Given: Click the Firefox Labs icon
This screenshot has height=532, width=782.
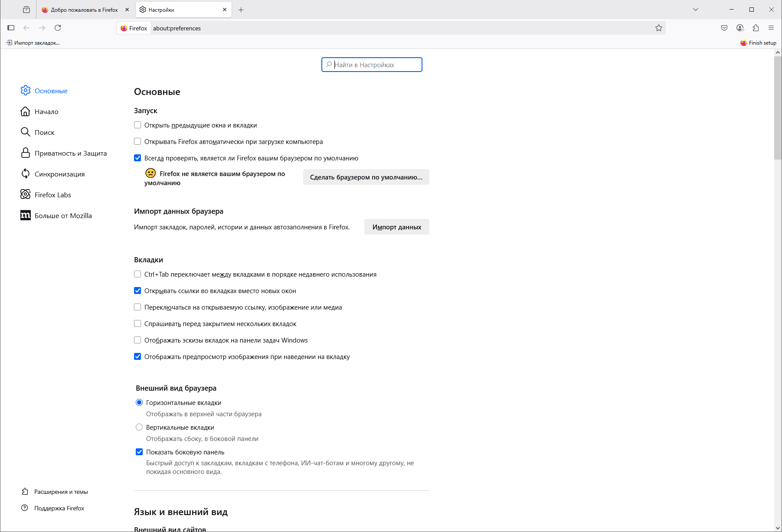Looking at the screenshot, I should tap(26, 194).
